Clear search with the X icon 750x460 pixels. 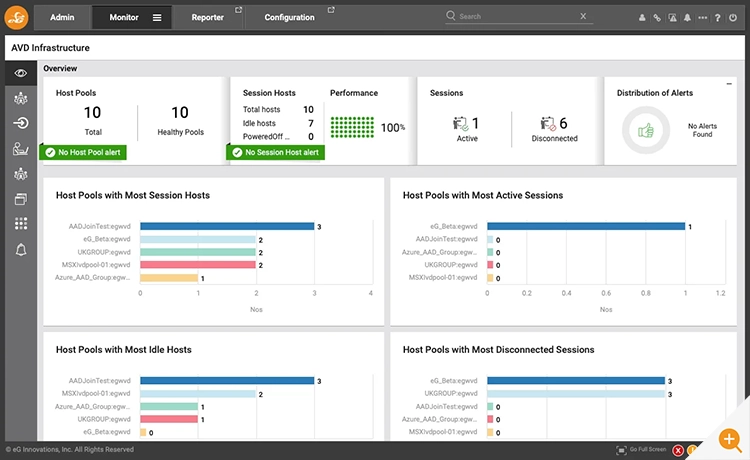pos(583,16)
